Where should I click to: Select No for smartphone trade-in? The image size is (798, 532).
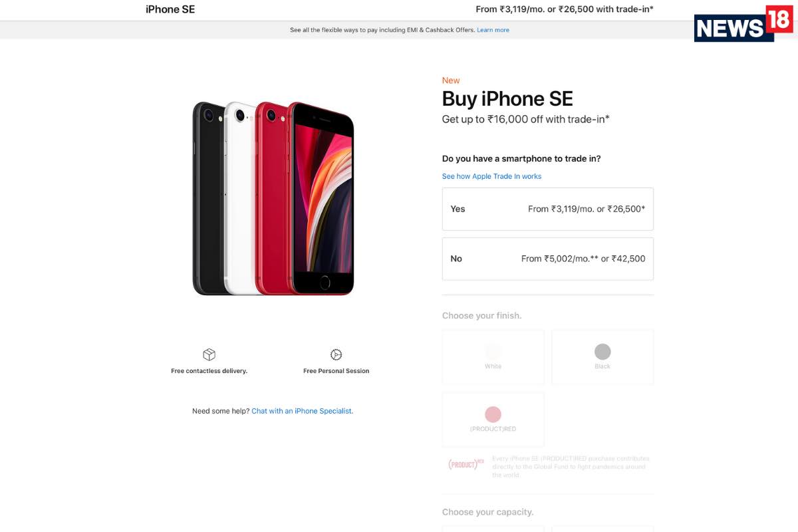point(548,259)
